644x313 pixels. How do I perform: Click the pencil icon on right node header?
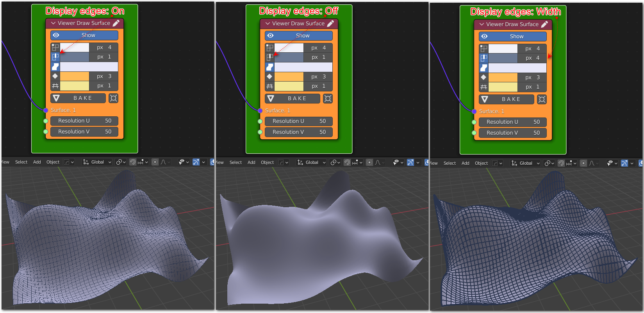click(544, 24)
